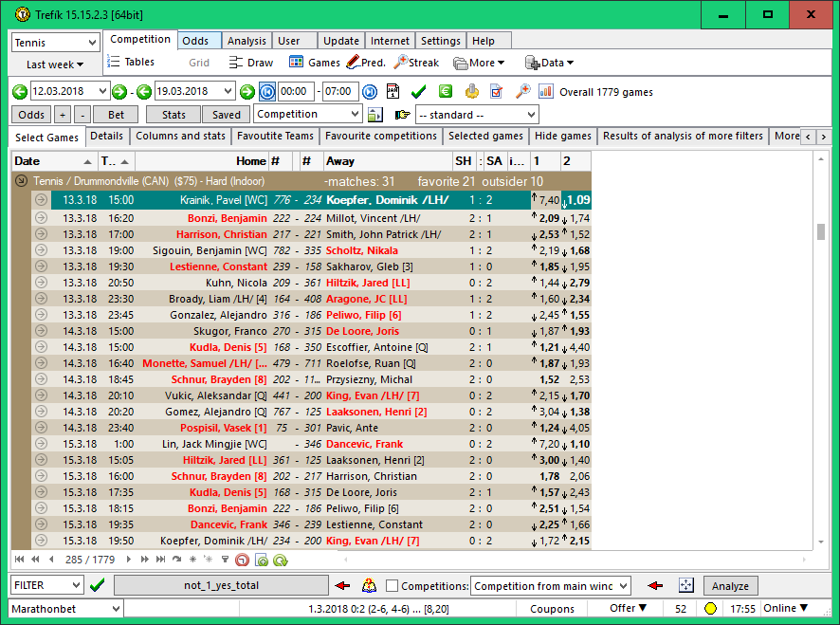Viewport: 840px width, 625px height.
Task: Click the green checkmark in the date toolbar
Action: pos(418,92)
